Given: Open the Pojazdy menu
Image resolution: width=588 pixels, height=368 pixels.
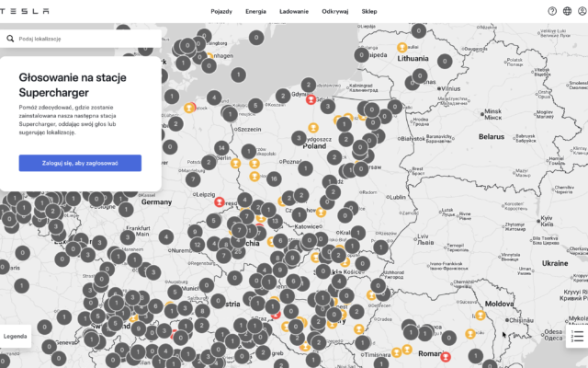Looking at the screenshot, I should click(x=221, y=11).
